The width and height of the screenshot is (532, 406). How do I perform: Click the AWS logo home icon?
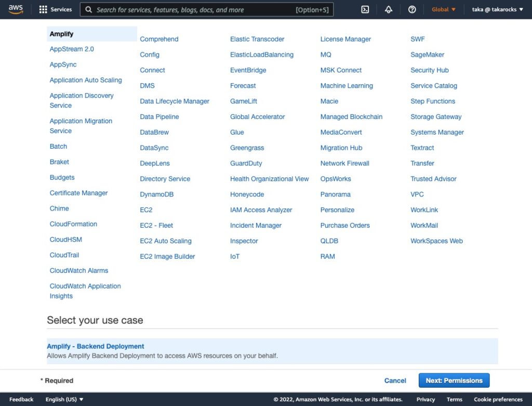coord(16,9)
